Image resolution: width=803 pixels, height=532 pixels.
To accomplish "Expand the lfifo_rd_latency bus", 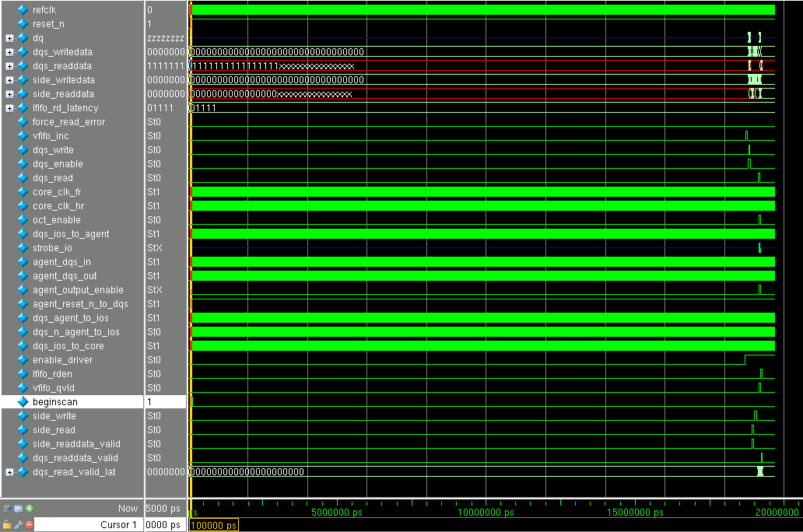I will (x=9, y=108).
